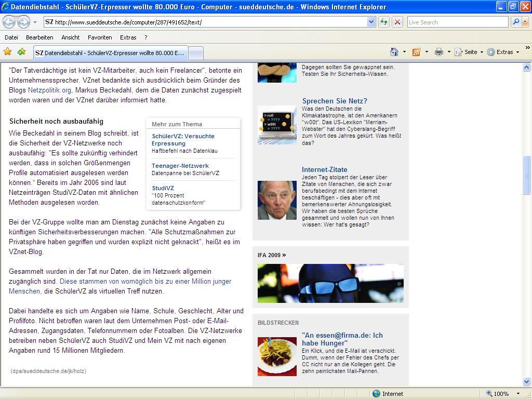
Task: Click the page scroll up arrow
Action: [x=526, y=67]
